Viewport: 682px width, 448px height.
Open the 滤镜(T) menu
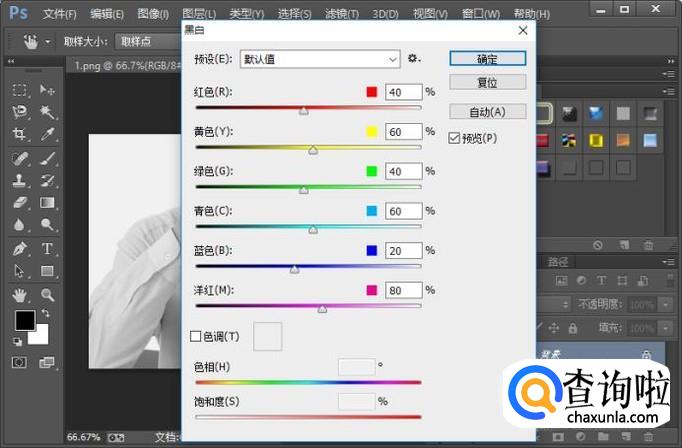[342, 14]
